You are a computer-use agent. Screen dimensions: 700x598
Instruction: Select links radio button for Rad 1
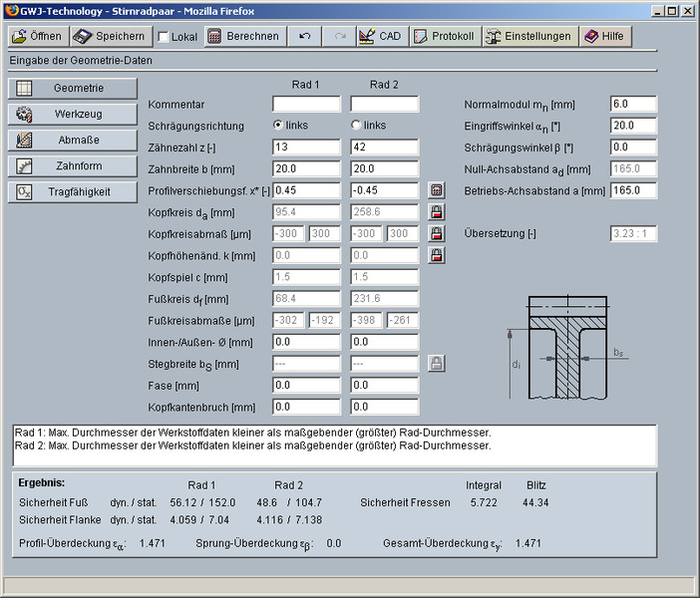point(278,126)
